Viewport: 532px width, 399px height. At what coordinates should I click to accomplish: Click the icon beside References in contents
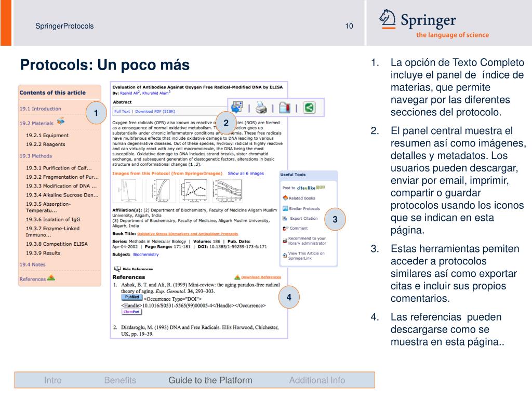coord(51,277)
